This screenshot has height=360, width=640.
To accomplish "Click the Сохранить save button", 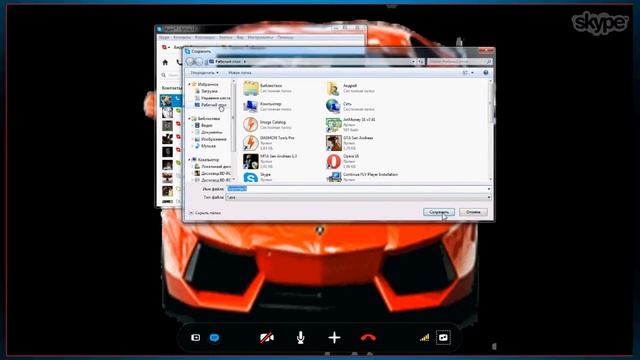I will pyautogui.click(x=439, y=212).
